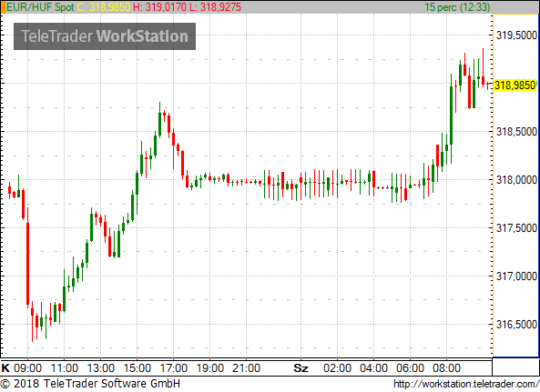Image resolution: width=540 pixels, height=392 pixels.
Task: Click the 319,5000 price axis label
Action: click(516, 35)
